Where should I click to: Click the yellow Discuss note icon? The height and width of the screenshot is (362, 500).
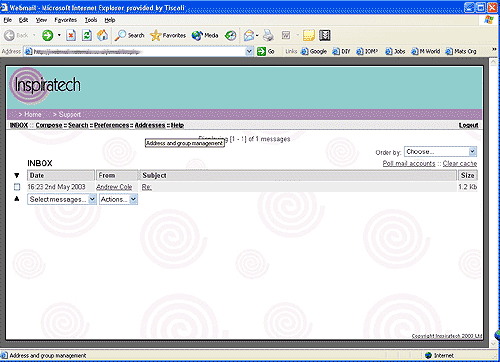(309, 35)
